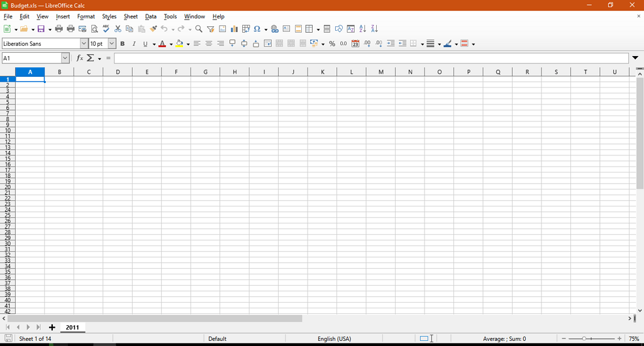Screen dimensions: 644x346
Task: Open the File menu
Action: (8, 16)
